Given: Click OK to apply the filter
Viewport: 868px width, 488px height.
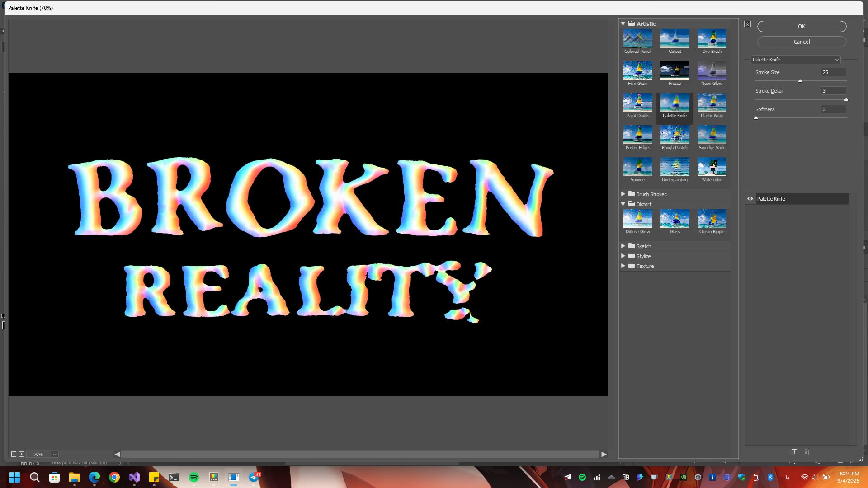Looking at the screenshot, I should pos(802,26).
